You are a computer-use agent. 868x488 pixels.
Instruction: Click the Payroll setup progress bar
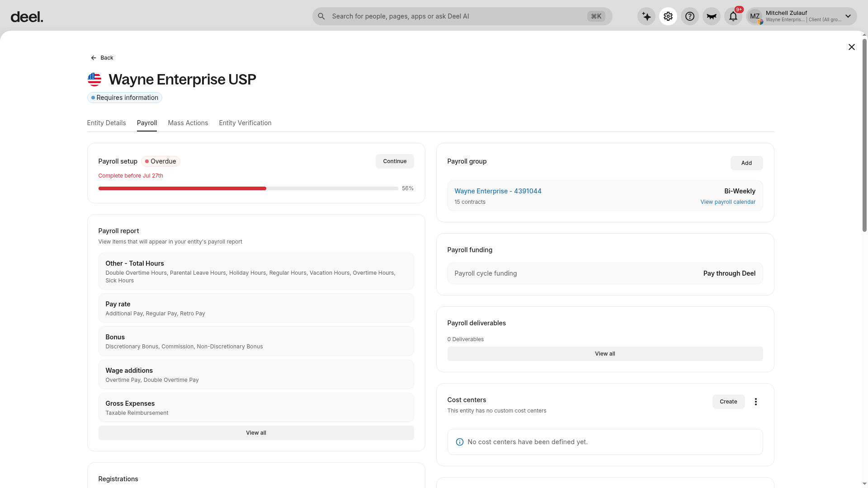pyautogui.click(x=248, y=188)
